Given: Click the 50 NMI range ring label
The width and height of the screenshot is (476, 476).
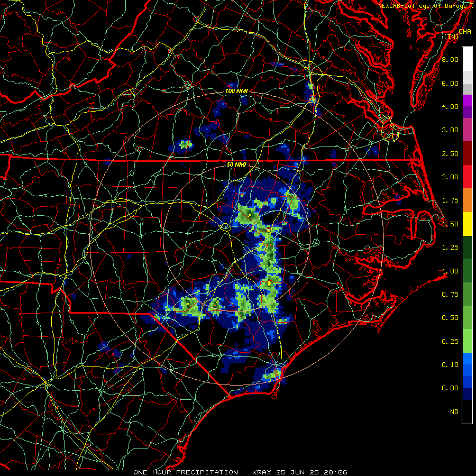Looking at the screenshot, I should point(236,164).
